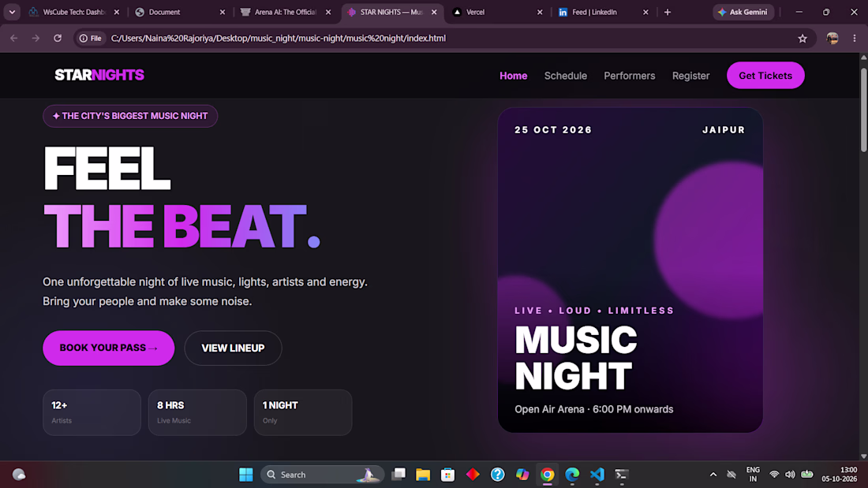Viewport: 868px width, 488px height.
Task: Open the Performers nav link
Action: (630, 76)
